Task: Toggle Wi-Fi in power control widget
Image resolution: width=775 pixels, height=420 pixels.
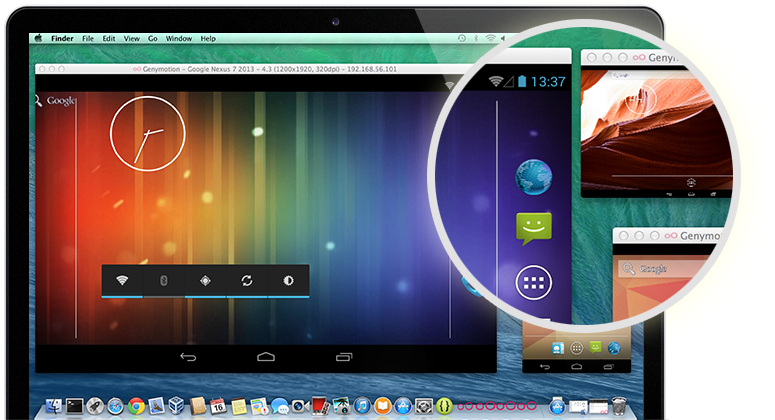Action: pyautogui.click(x=122, y=281)
